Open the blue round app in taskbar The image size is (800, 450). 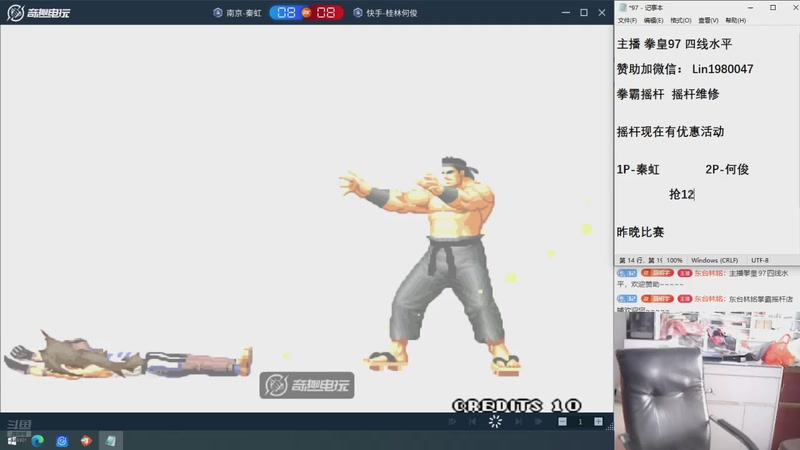pyautogui.click(x=62, y=441)
